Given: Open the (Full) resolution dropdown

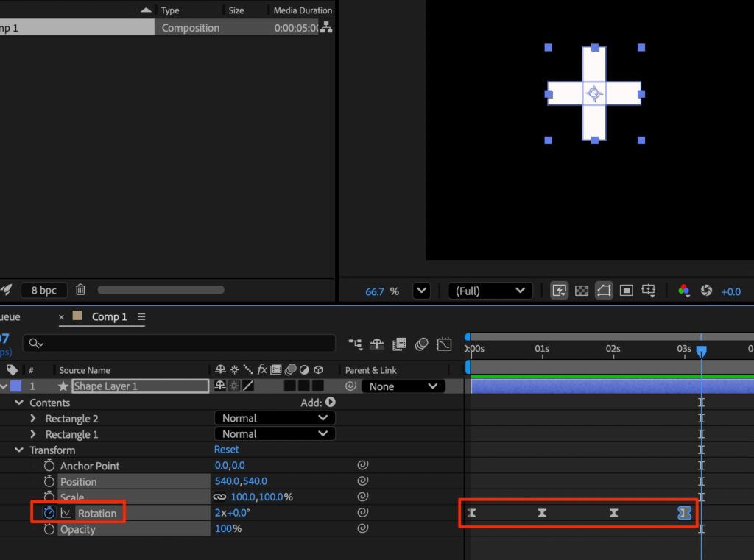Looking at the screenshot, I should 490,291.
